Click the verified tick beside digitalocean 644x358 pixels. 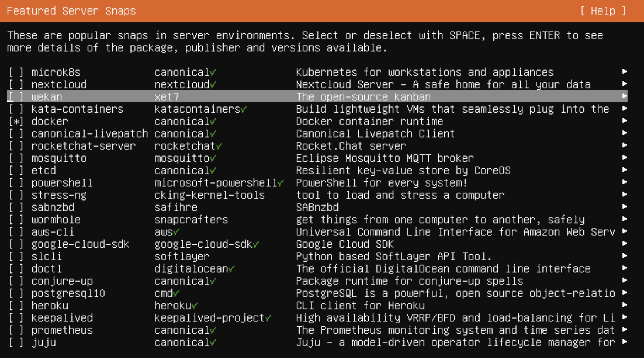(232, 269)
